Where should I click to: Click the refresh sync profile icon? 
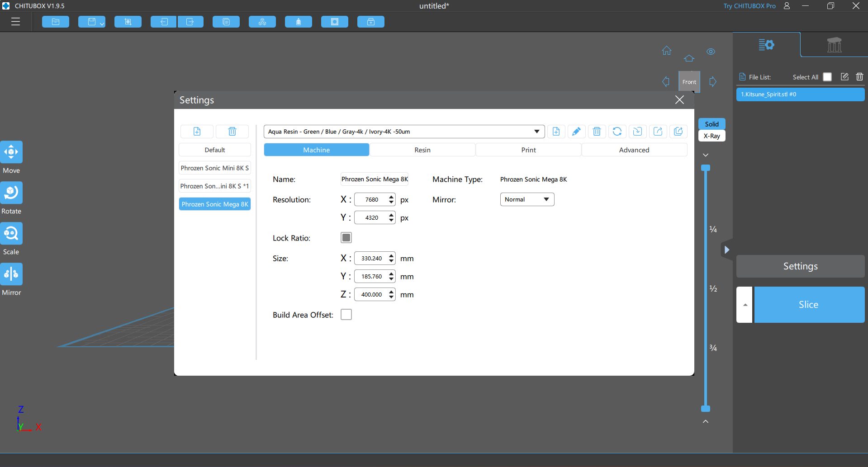tap(617, 132)
